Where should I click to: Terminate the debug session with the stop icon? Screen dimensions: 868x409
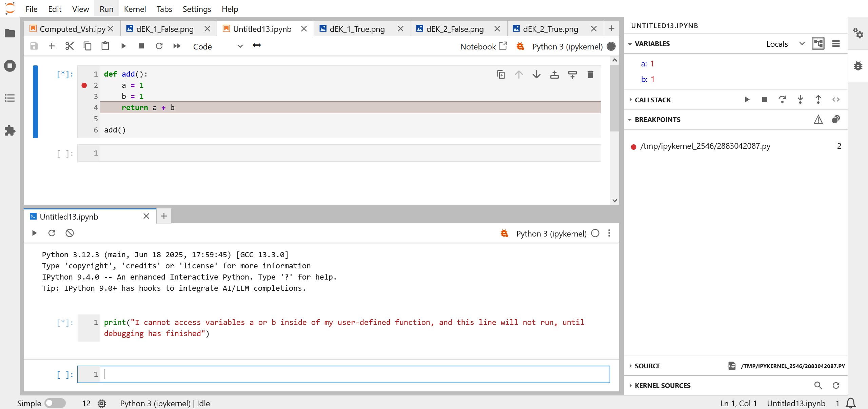pyautogui.click(x=765, y=100)
